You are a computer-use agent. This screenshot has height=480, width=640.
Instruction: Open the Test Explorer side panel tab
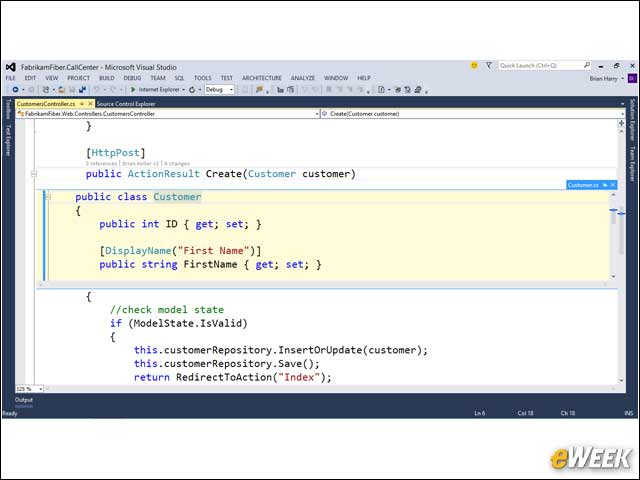coord(8,140)
